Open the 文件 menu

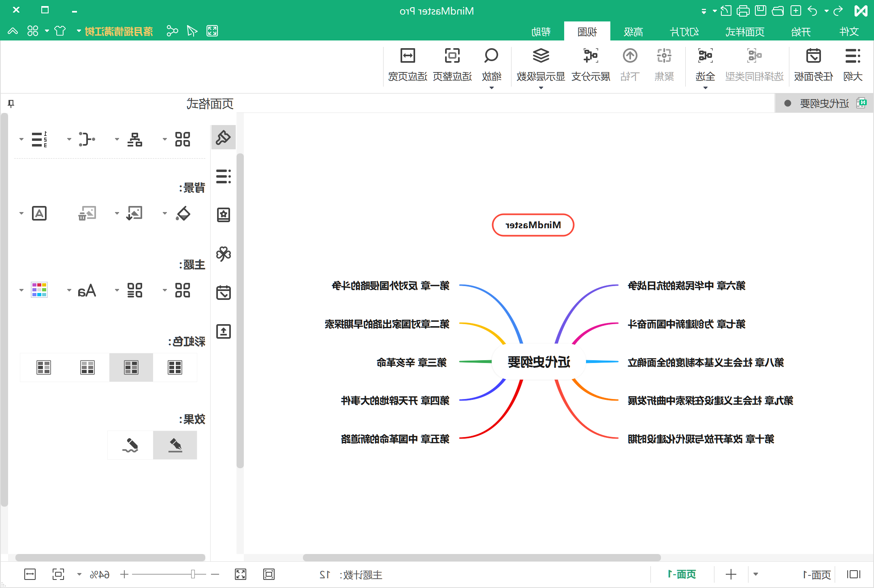pos(849,32)
